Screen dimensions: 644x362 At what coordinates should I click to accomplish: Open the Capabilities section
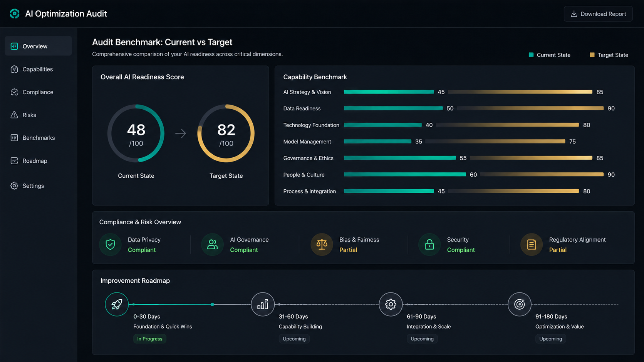(x=38, y=69)
